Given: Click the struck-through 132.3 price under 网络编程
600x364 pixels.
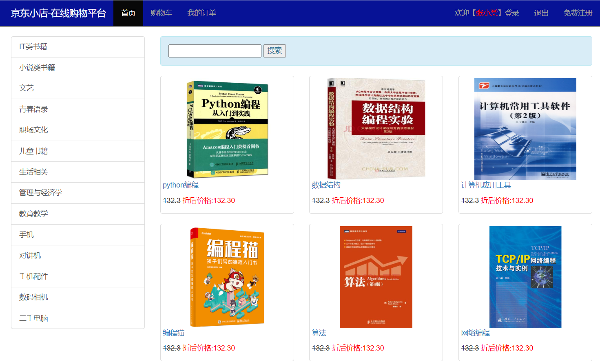Looking at the screenshot, I should click(470, 348).
